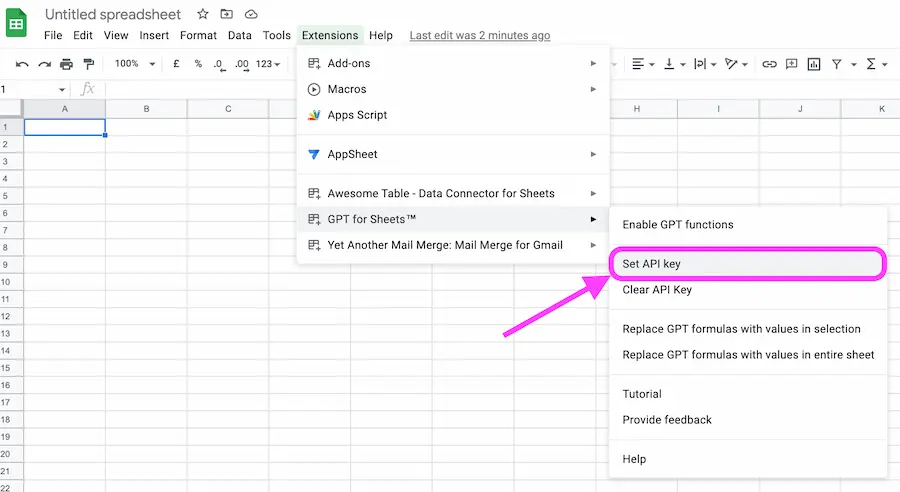900x492 pixels.
Task: Select cell A1 in the grid
Action: (64, 127)
